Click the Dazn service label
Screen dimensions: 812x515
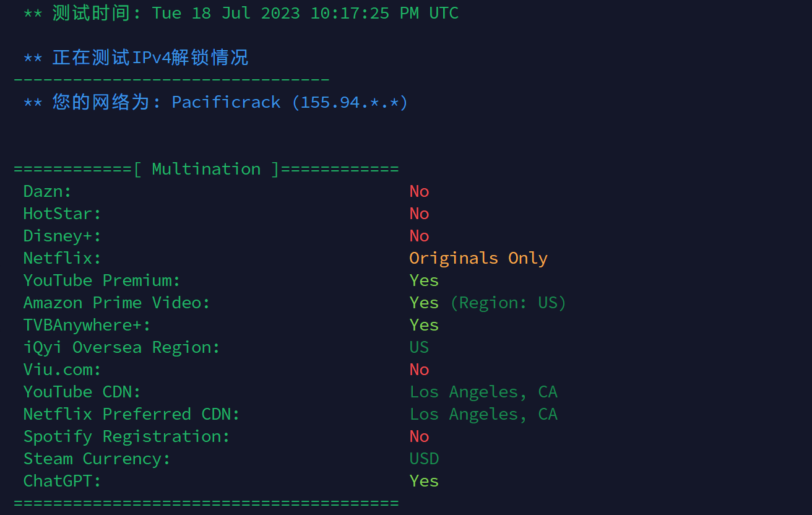pos(48,191)
